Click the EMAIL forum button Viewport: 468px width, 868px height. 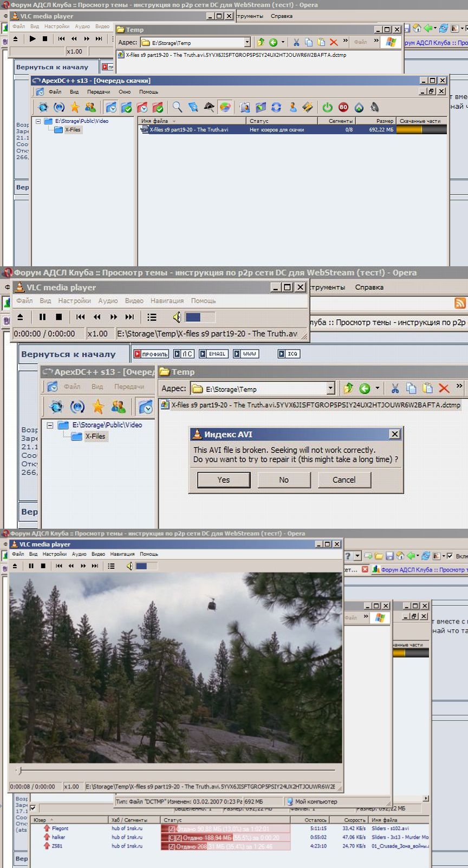pyautogui.click(x=213, y=354)
